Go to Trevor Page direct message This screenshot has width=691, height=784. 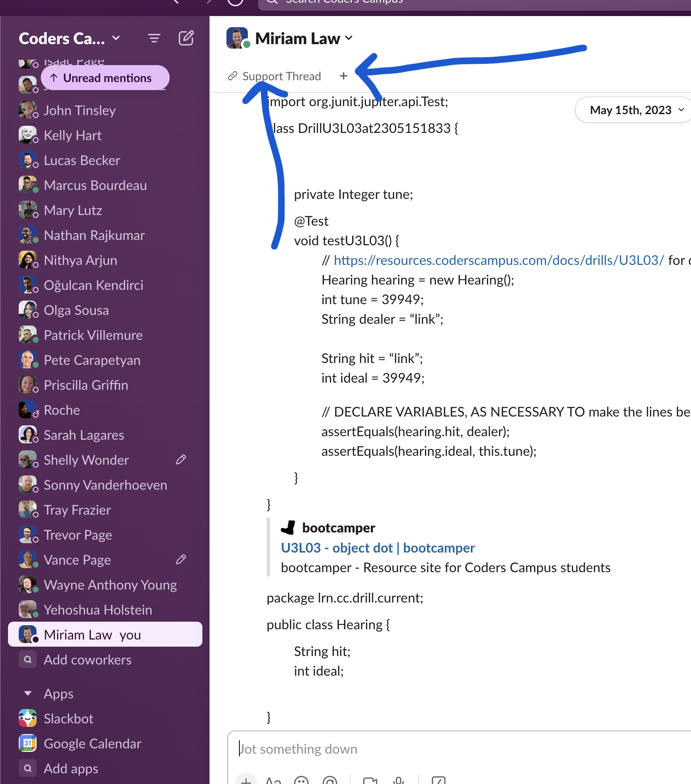(x=105, y=535)
